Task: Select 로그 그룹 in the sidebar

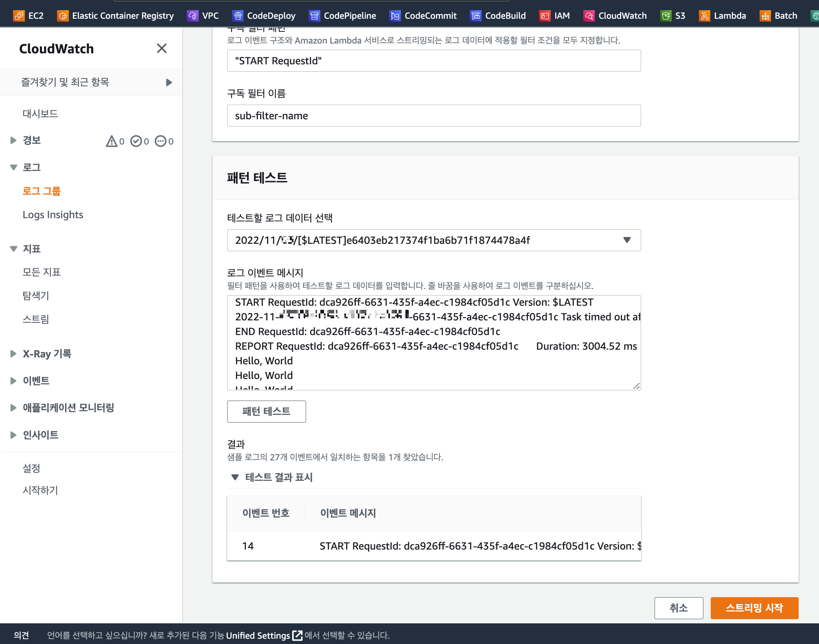Action: tap(42, 191)
